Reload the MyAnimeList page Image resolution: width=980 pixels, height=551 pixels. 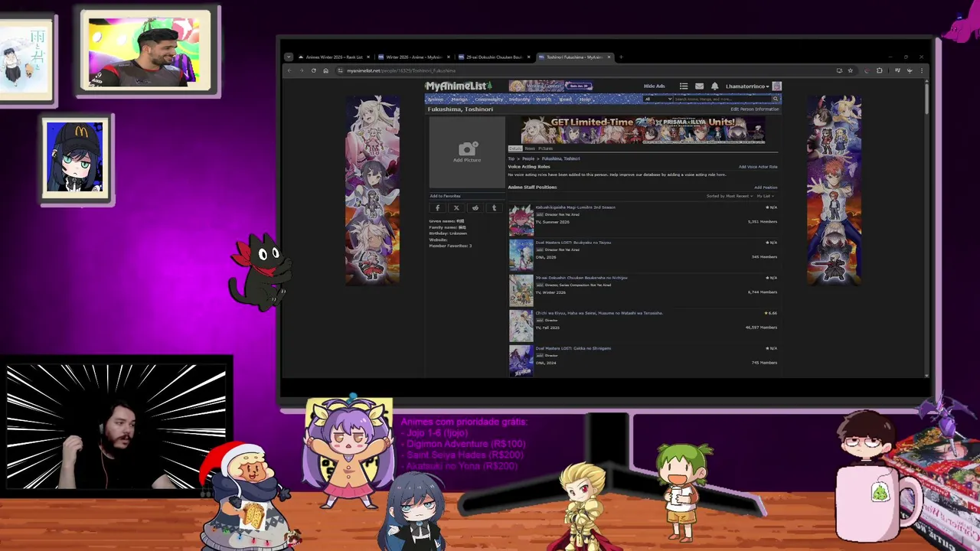point(313,70)
